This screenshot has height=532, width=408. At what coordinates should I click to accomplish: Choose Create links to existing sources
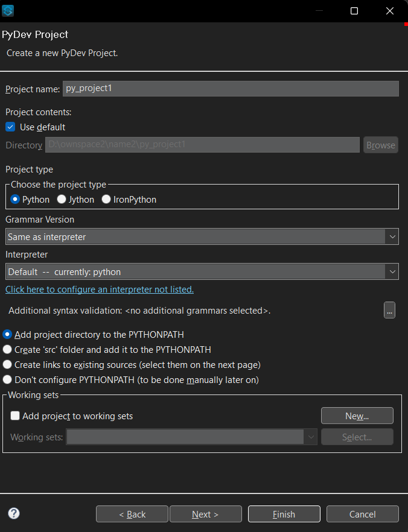coord(7,364)
